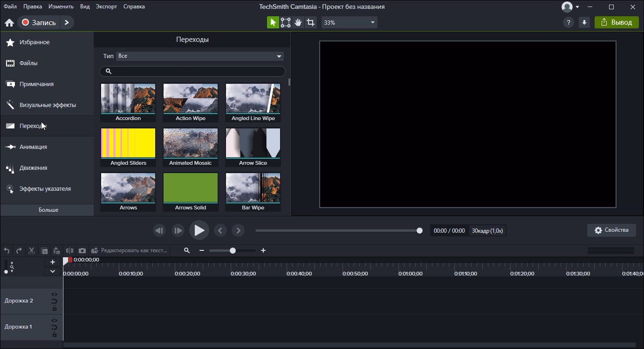The width and height of the screenshot is (644, 349).
Task: Hide Дорожка 2 using eye icon
Action: coord(55,295)
